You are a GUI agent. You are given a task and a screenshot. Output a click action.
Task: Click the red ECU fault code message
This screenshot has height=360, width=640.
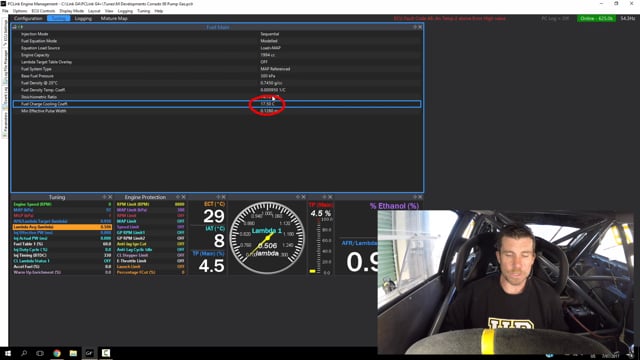449,18
